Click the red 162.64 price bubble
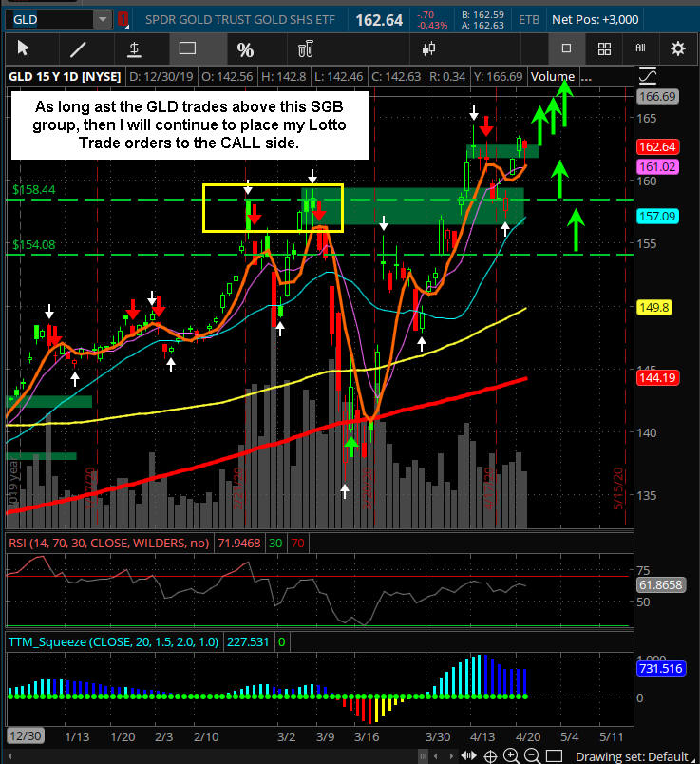Image resolution: width=700 pixels, height=764 pixels. coord(656,147)
